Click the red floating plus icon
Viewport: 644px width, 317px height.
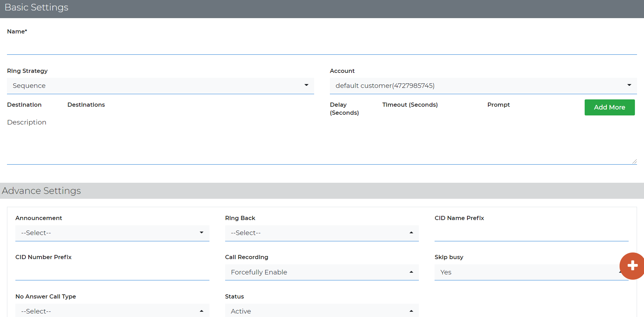pos(632,266)
